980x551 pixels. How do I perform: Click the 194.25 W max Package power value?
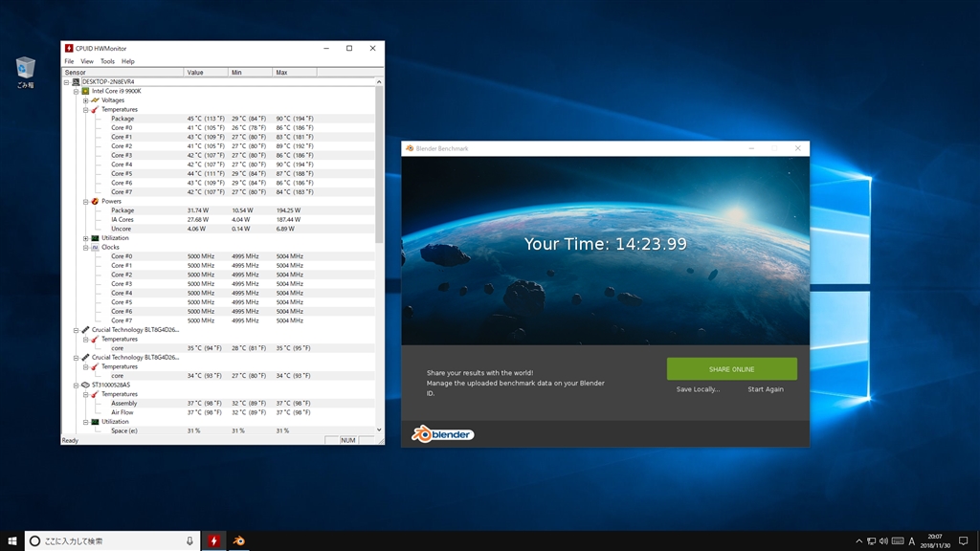[x=288, y=210]
